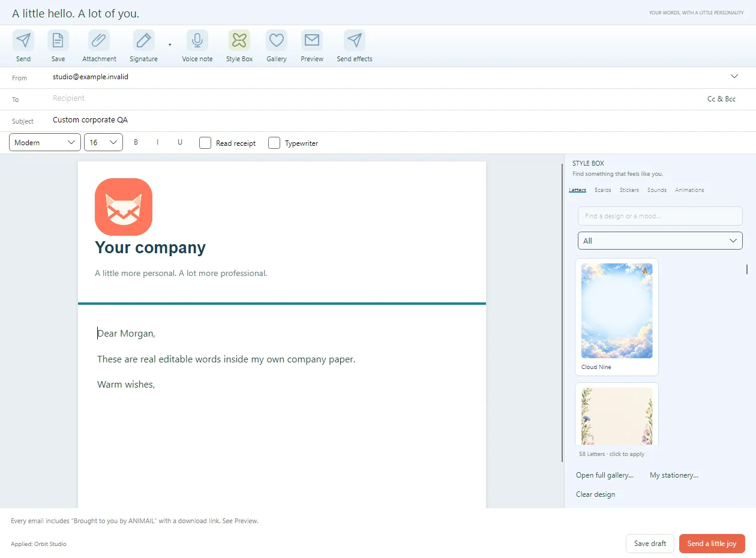
Task: Toggle bold formatting
Action: (136, 142)
